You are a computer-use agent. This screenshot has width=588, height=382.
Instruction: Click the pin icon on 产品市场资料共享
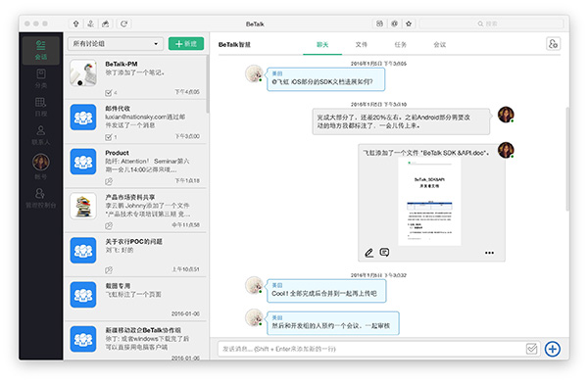click(109, 225)
